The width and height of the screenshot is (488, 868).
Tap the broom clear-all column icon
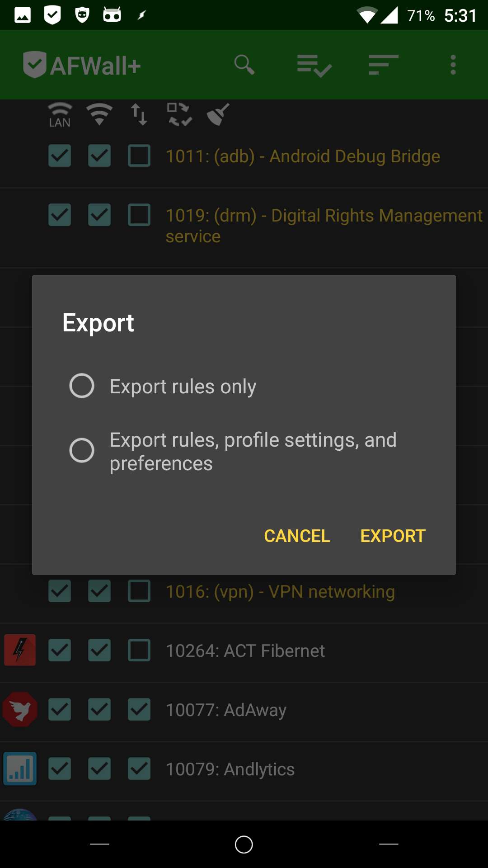(218, 114)
